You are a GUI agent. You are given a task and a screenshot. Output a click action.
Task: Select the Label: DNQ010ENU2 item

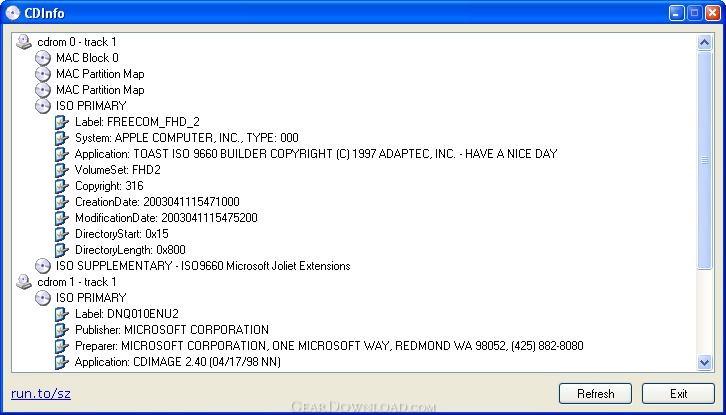click(x=127, y=314)
